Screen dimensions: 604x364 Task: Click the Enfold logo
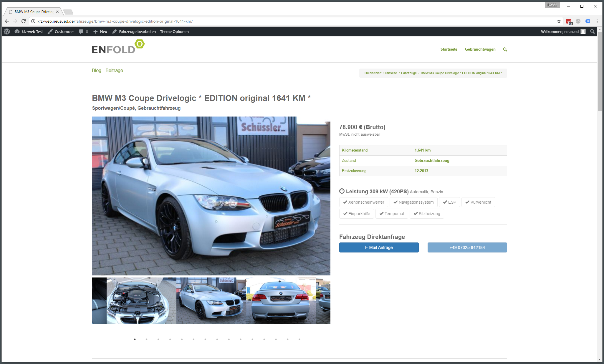coord(118,47)
